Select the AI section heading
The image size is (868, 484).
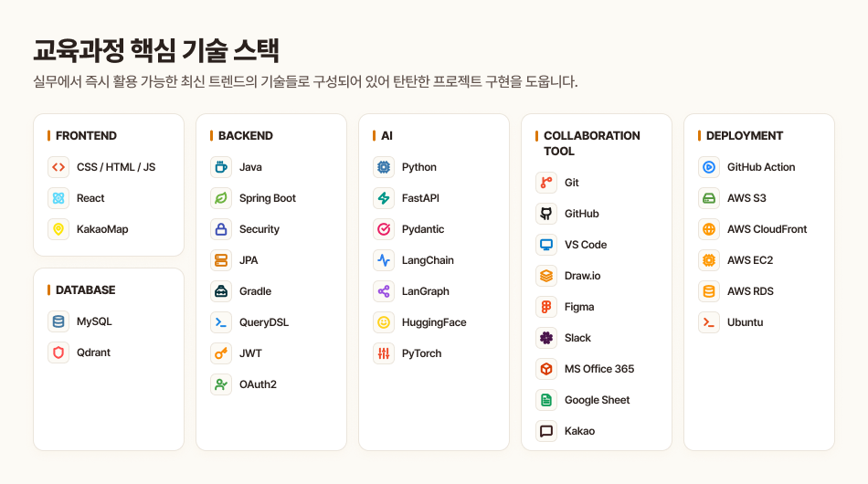click(387, 135)
